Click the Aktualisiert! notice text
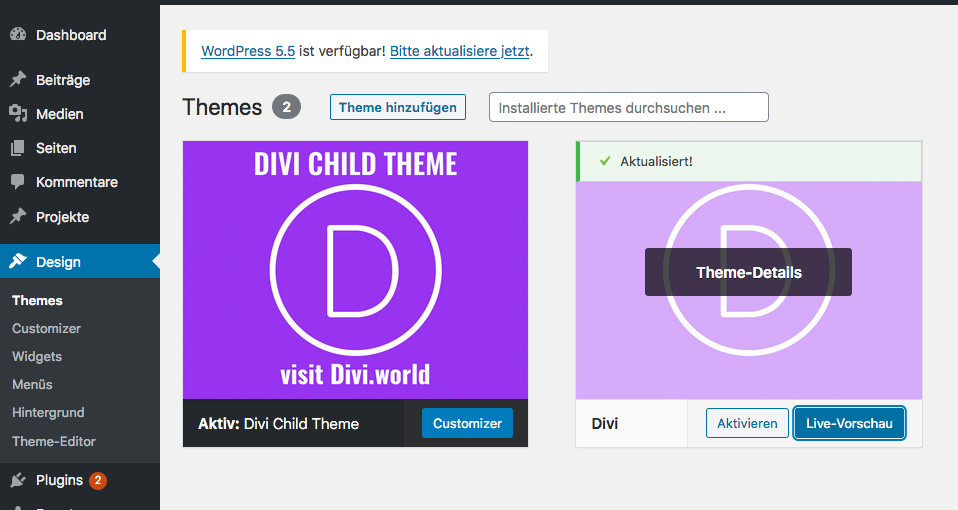The height and width of the screenshot is (510, 958). tap(656, 162)
